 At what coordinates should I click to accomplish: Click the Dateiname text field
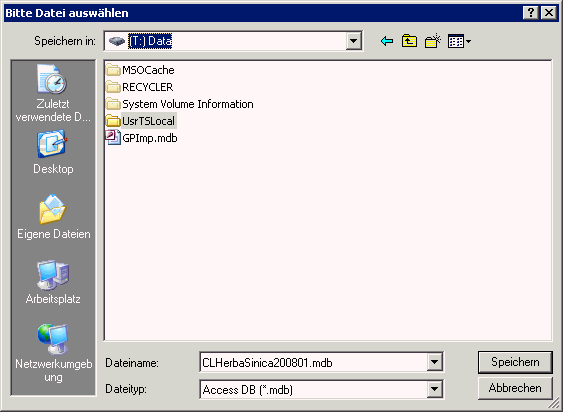point(314,362)
